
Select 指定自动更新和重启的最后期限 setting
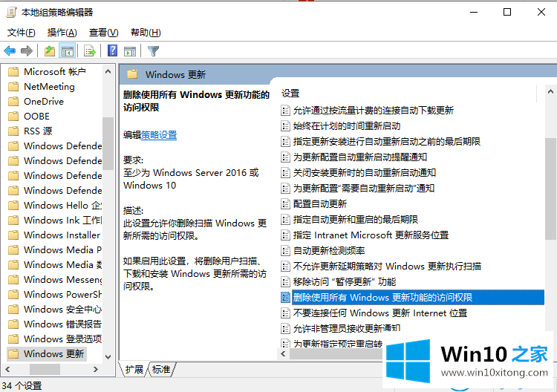coord(356,220)
